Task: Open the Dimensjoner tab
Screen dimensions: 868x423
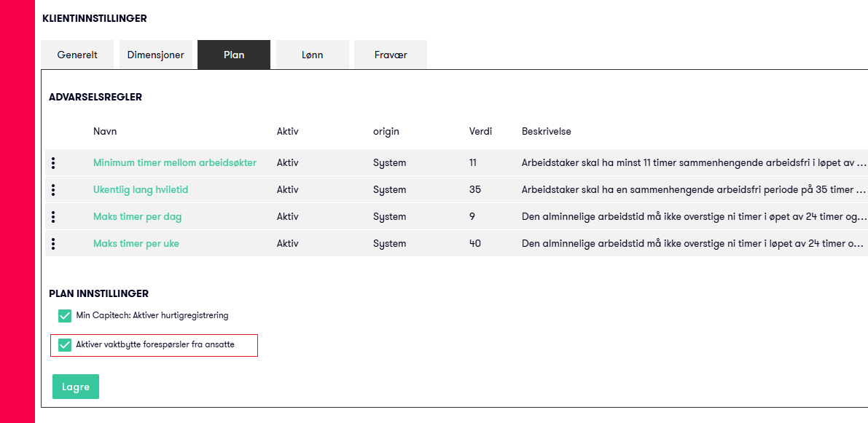Action: point(155,55)
